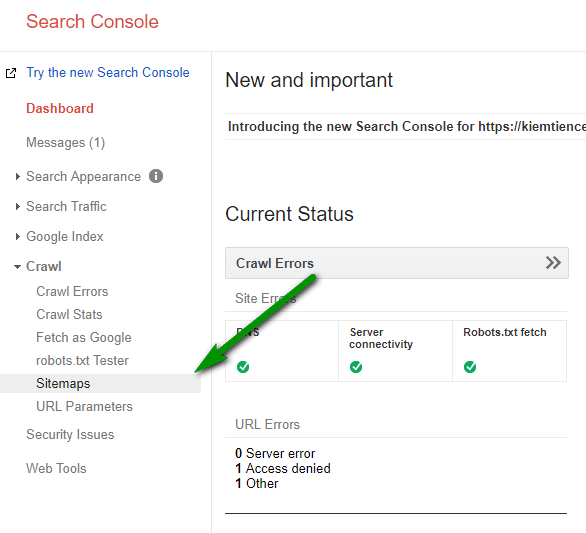586x533 pixels.
Task: Click the Robots.txt fetch cell label
Action: pyautogui.click(x=505, y=332)
